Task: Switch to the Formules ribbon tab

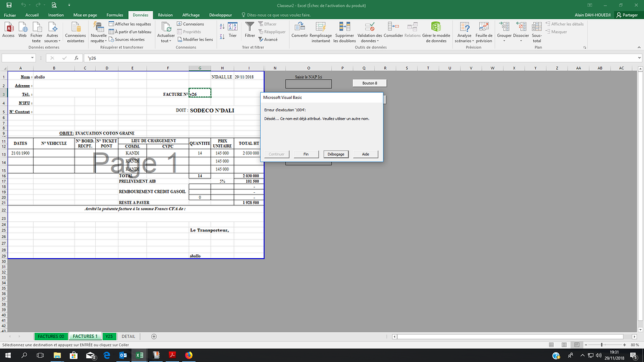Action: pyautogui.click(x=114, y=14)
